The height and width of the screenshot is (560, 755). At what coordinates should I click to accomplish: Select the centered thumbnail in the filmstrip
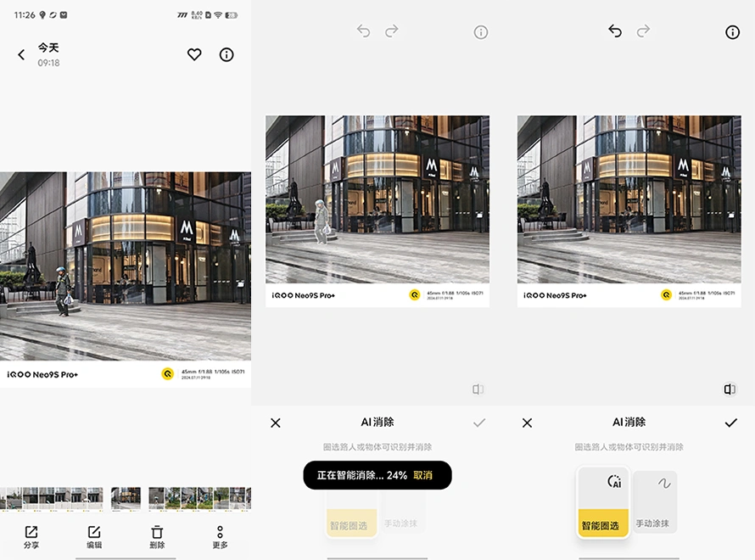coord(126,498)
